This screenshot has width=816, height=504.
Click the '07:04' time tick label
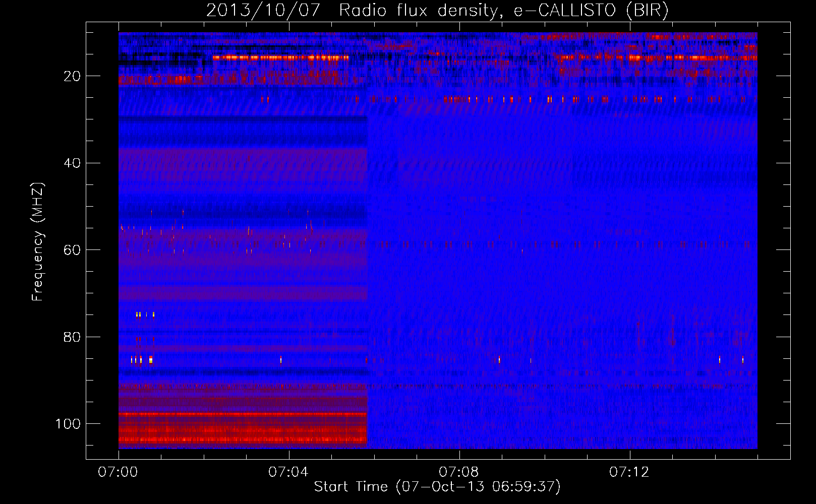pos(288,472)
